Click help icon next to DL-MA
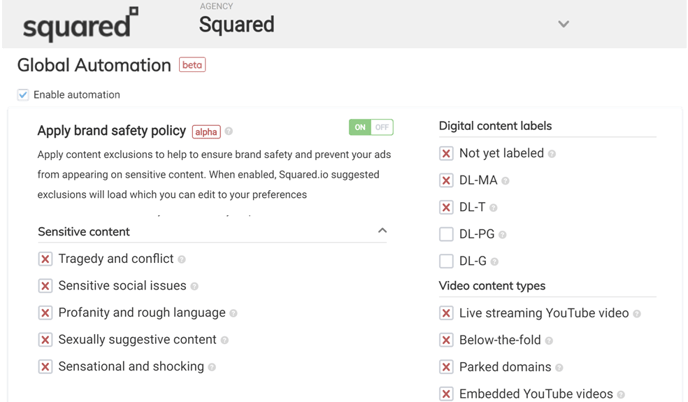Image resolution: width=688 pixels, height=402 pixels. 505,181
